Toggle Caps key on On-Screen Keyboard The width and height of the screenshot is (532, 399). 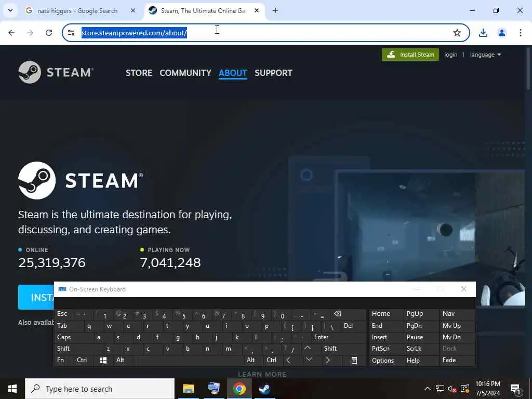click(x=74, y=337)
